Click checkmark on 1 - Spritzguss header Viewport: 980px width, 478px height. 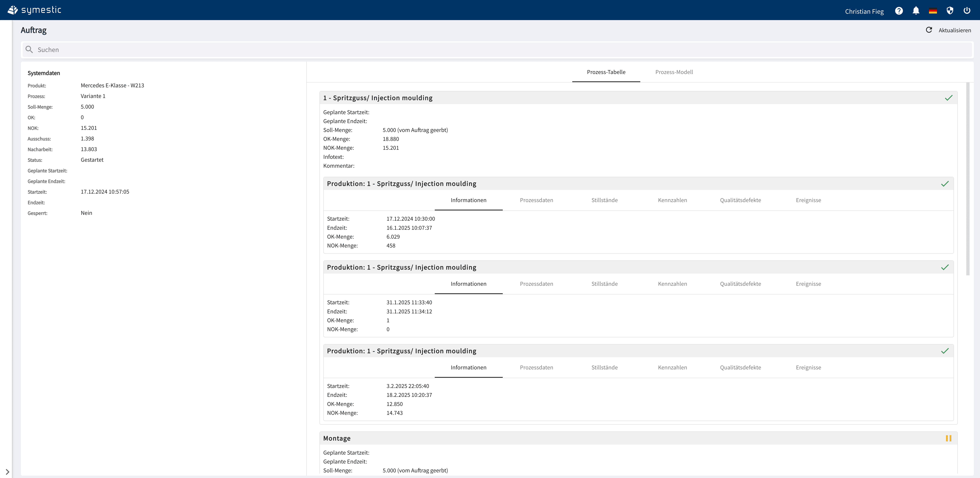point(949,98)
